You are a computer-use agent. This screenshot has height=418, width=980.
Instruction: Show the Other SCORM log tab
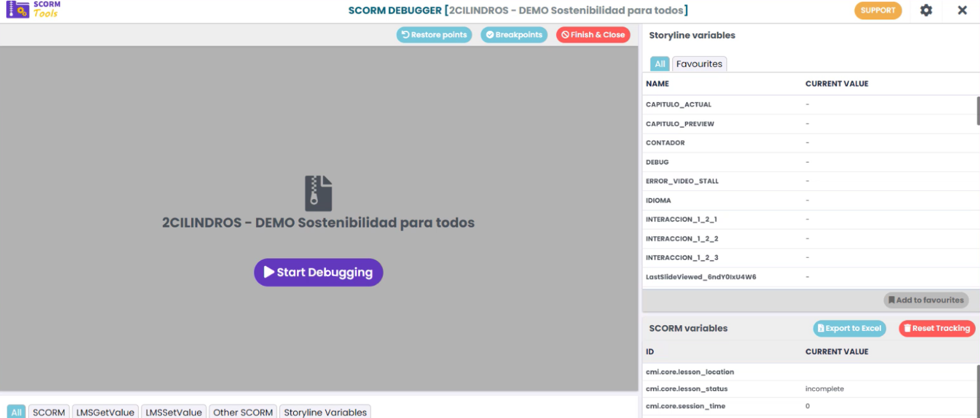pyautogui.click(x=243, y=412)
